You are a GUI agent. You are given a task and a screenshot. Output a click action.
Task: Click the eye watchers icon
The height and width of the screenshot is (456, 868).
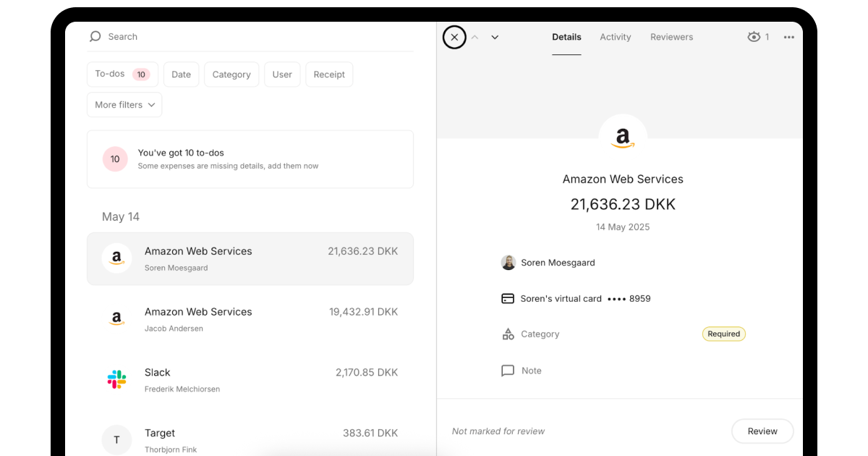point(754,37)
